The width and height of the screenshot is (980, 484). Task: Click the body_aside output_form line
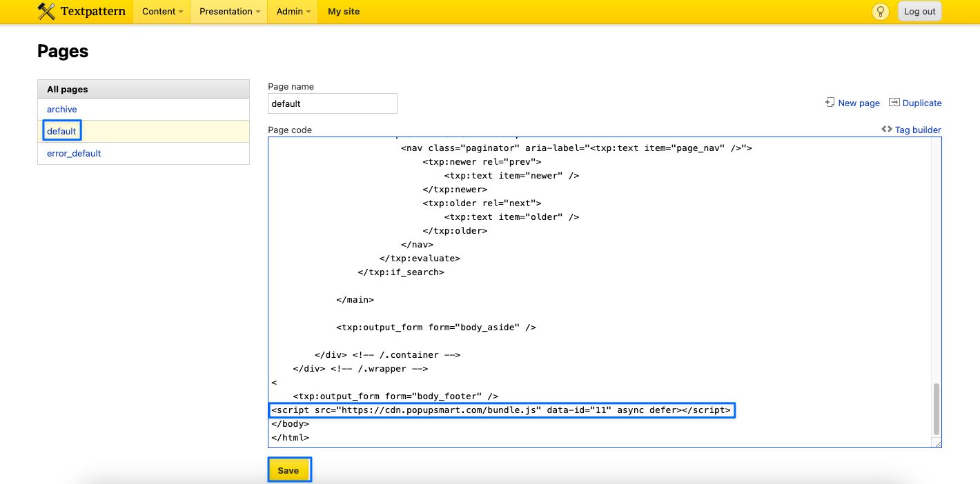(436, 327)
